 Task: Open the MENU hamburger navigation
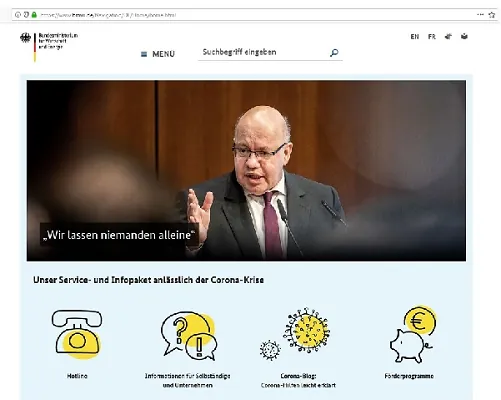[x=158, y=54]
